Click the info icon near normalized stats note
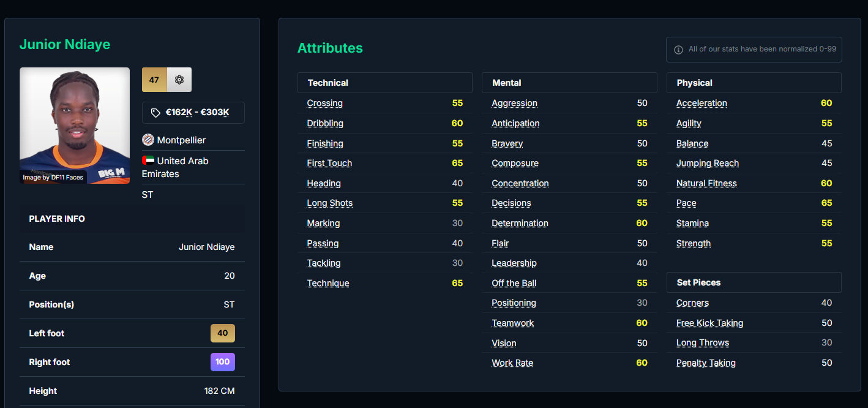 pos(678,50)
